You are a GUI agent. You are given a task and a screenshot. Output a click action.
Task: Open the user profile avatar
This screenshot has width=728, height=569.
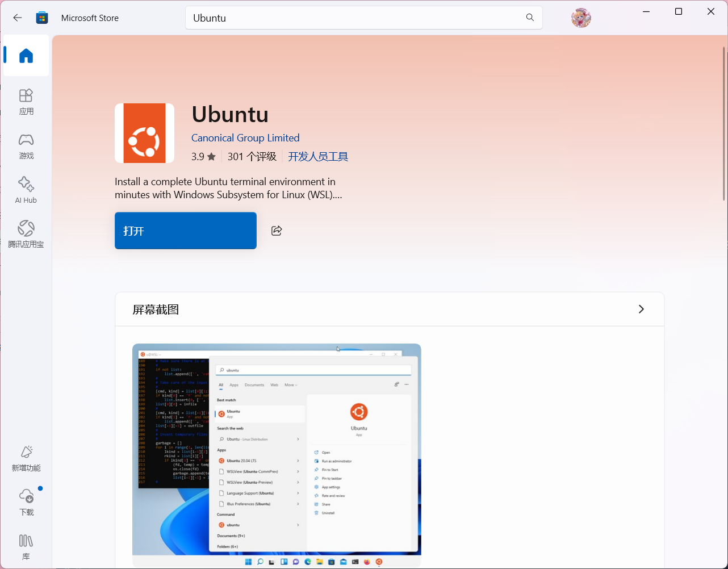point(581,18)
